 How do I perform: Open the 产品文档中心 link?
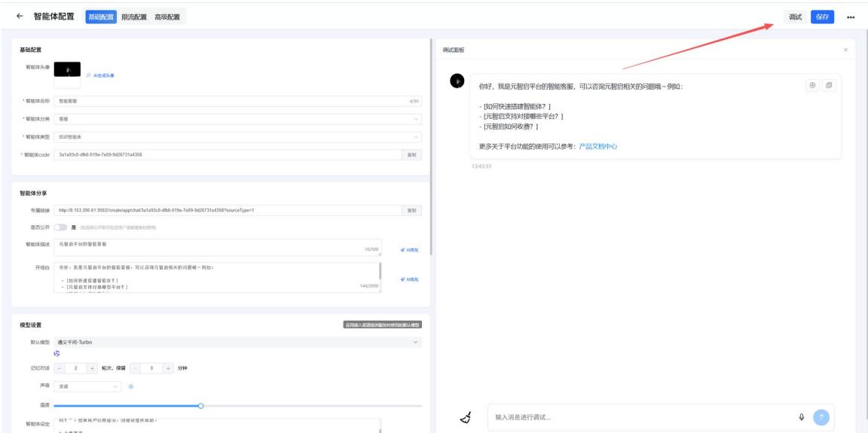click(x=598, y=146)
